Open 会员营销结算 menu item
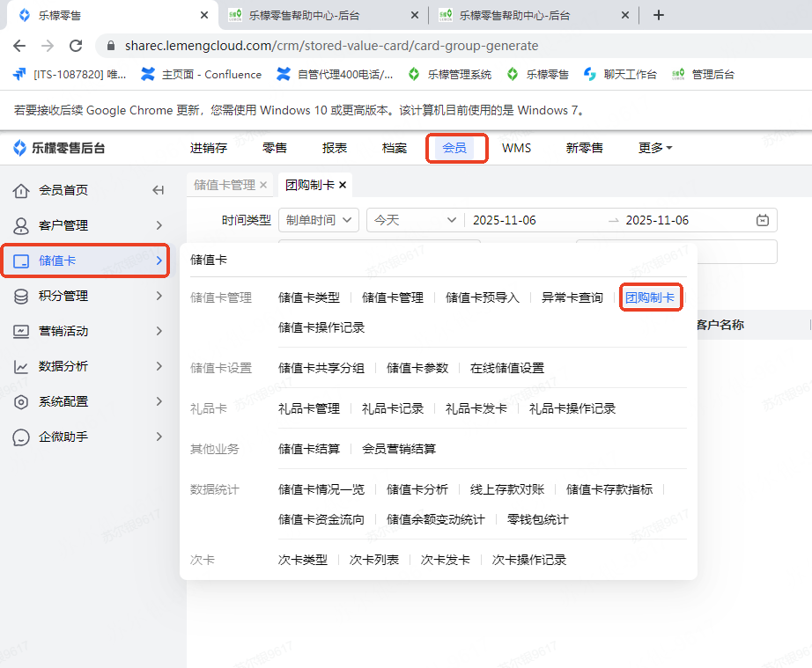812x668 pixels. [399, 449]
